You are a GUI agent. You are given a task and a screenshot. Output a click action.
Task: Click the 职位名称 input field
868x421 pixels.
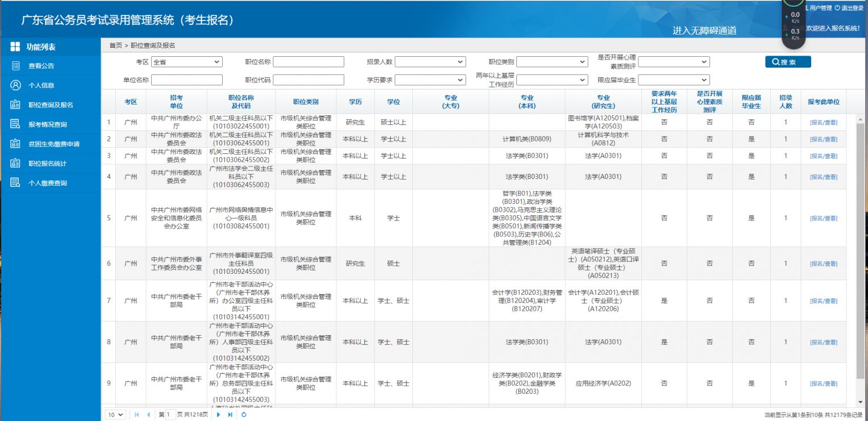click(308, 62)
